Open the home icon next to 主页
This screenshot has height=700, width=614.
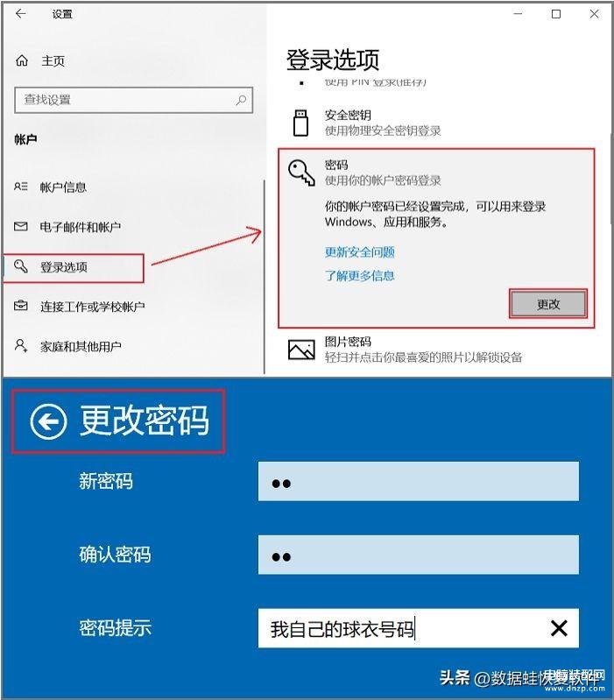click(22, 60)
